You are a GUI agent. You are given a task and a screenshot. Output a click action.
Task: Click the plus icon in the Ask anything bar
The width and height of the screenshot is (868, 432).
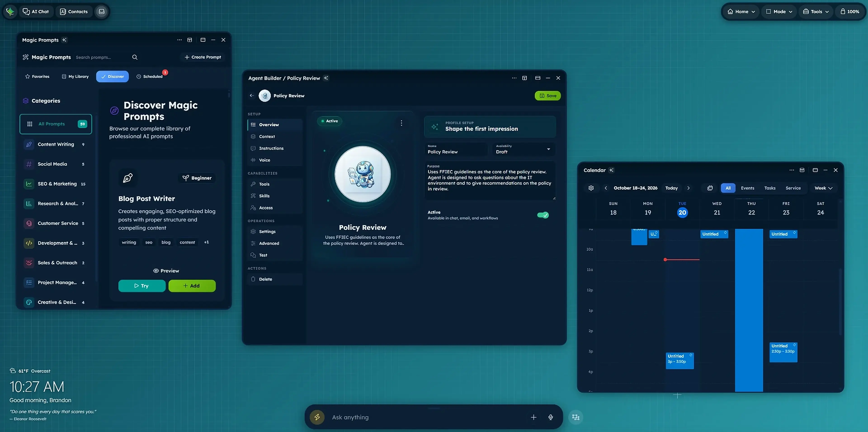534,417
